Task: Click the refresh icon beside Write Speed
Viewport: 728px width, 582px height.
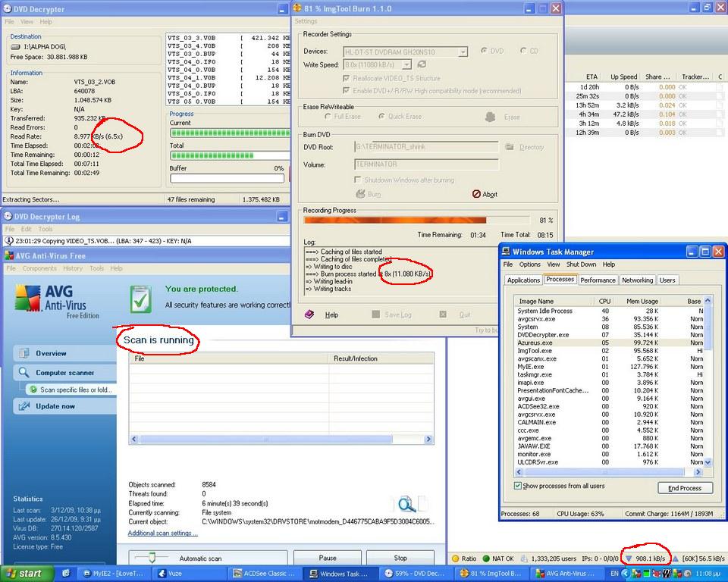Action: [422, 64]
